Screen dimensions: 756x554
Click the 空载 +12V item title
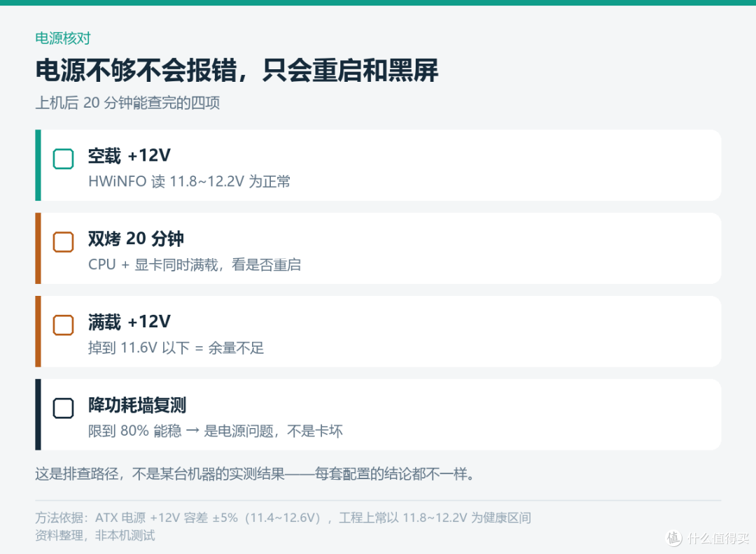[129, 155]
